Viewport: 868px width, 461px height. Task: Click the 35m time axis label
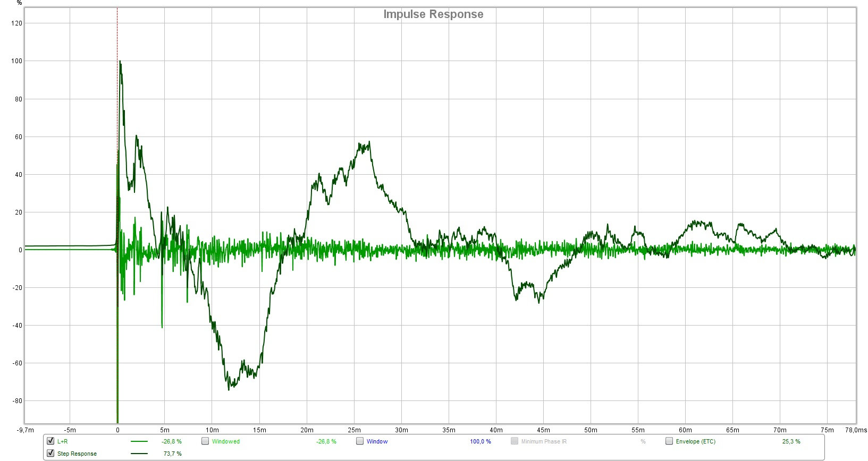449,430
